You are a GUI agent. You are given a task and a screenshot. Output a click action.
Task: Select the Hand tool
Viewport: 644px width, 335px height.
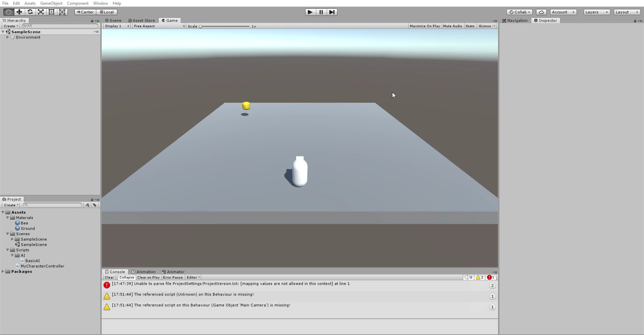(8, 12)
